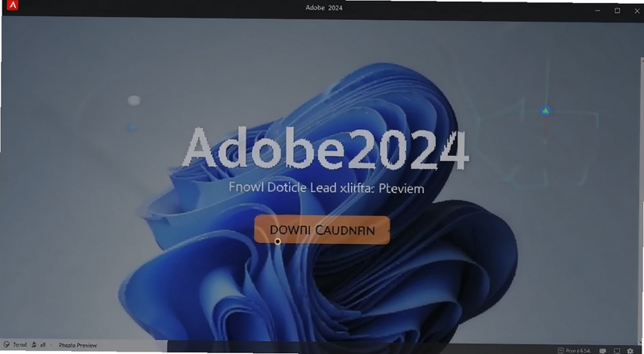
Task: Click the 'Adobe2024' heading text
Action: pos(325,148)
